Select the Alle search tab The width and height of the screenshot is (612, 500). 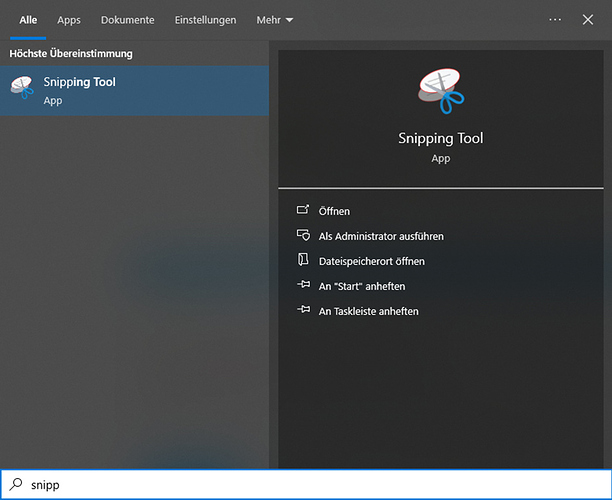28,20
